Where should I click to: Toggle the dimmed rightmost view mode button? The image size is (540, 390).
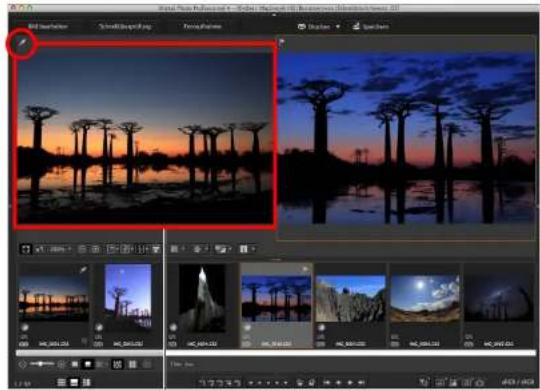[147, 364]
